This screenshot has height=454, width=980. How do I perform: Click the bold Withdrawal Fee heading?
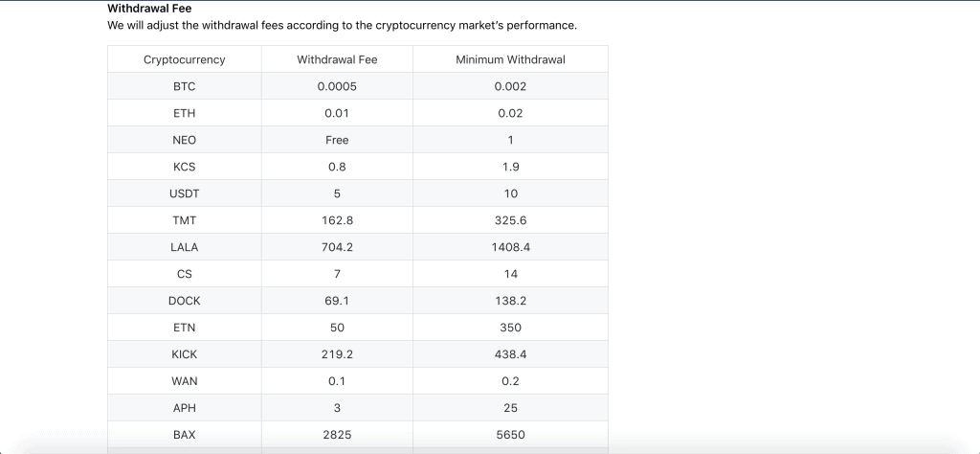(x=149, y=9)
